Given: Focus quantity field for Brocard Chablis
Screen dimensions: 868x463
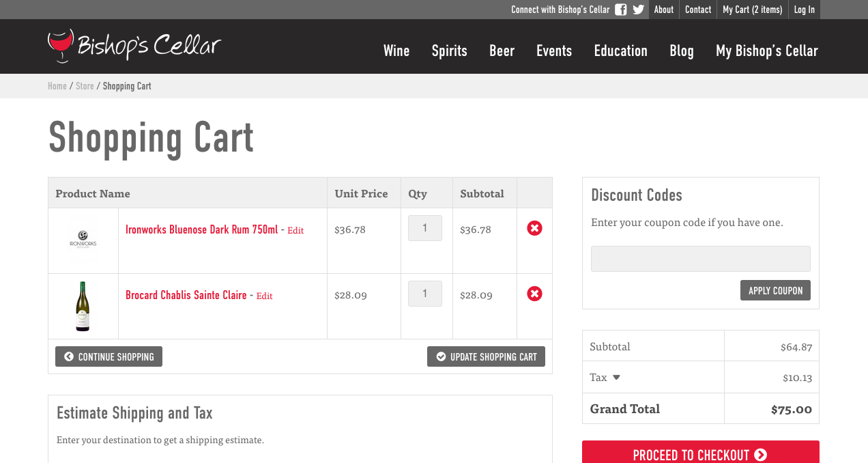Looking at the screenshot, I should tap(425, 294).
